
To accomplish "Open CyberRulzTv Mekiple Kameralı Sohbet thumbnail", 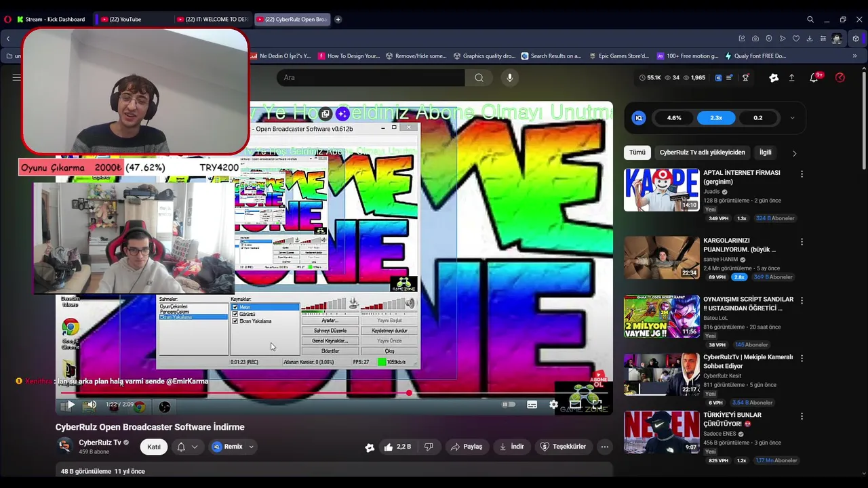I will click(661, 374).
